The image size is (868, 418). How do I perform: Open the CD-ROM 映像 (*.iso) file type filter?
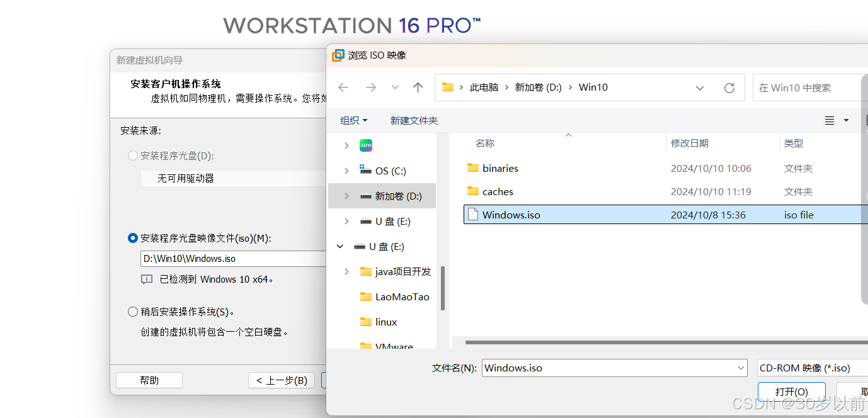click(x=813, y=368)
